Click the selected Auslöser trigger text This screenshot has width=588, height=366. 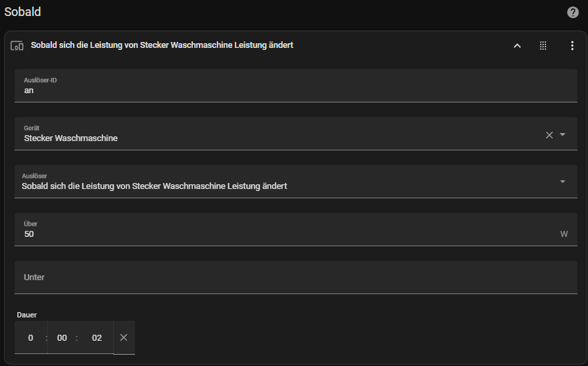(154, 186)
